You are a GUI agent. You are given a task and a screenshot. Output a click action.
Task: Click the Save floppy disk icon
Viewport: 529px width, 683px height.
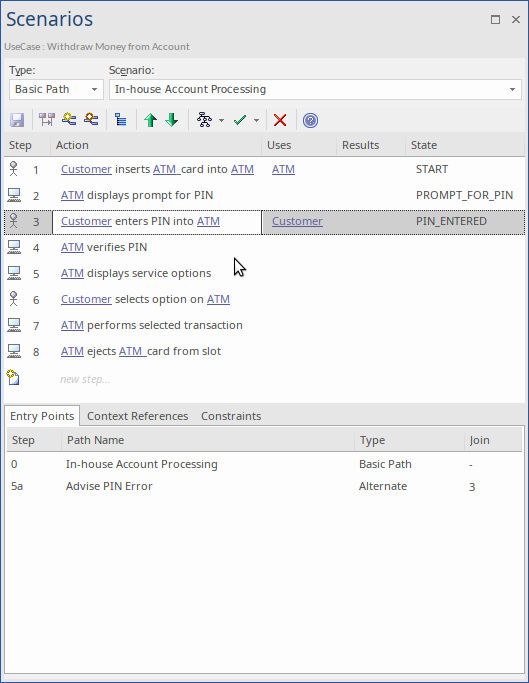pyautogui.click(x=17, y=120)
